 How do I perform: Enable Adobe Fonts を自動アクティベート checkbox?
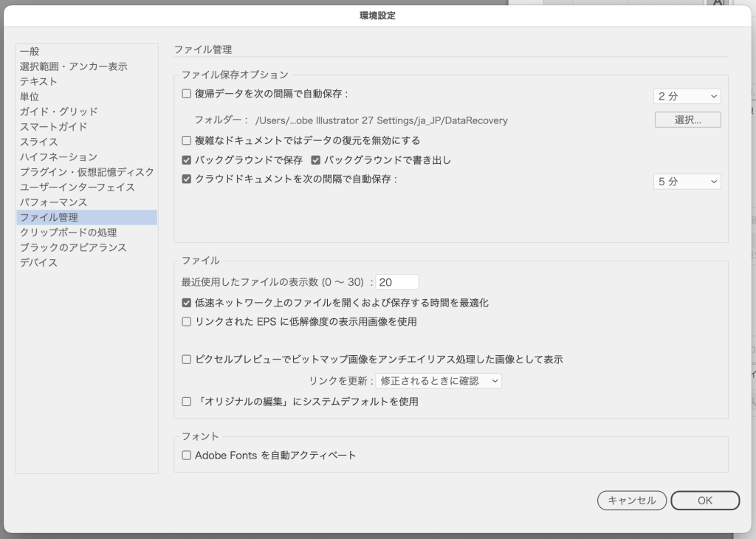187,456
